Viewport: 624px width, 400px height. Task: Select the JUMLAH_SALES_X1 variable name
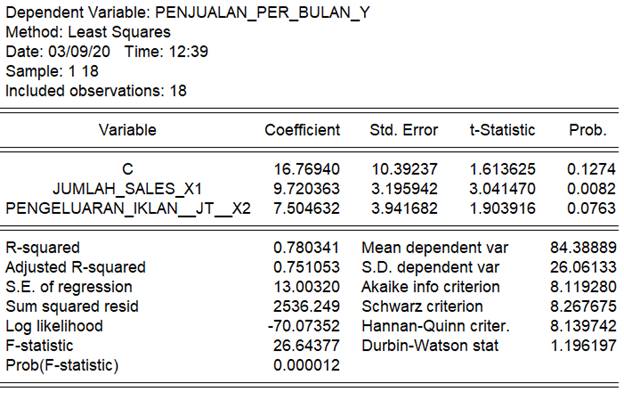(127, 188)
